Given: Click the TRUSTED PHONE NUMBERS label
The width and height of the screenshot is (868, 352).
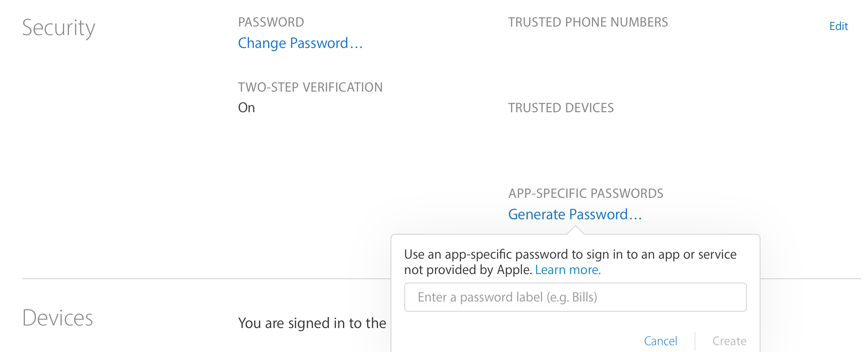Looking at the screenshot, I should pyautogui.click(x=588, y=22).
